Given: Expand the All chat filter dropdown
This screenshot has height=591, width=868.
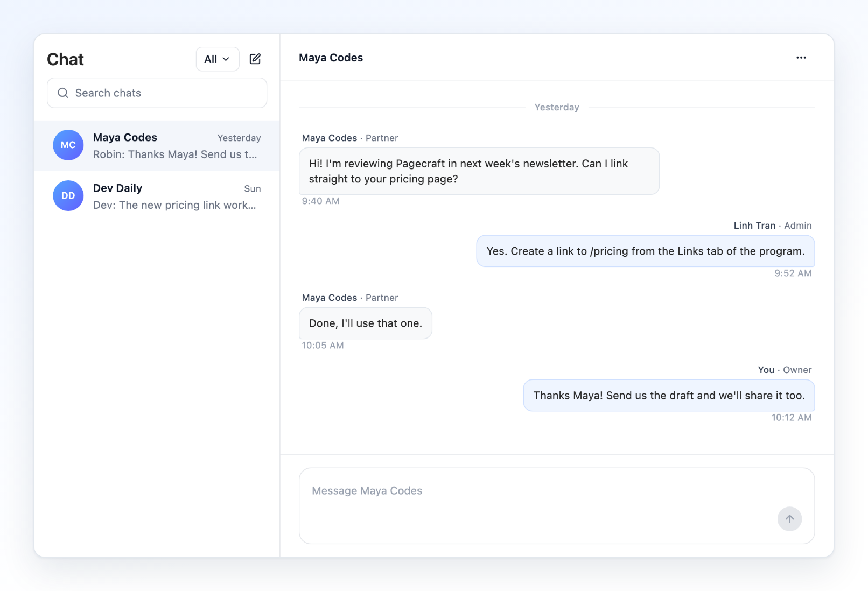Looking at the screenshot, I should pyautogui.click(x=218, y=59).
